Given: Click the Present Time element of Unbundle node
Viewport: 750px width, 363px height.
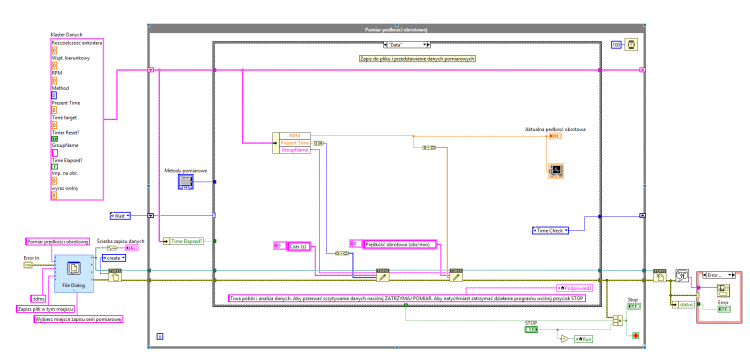Looking at the screenshot, I should [x=295, y=143].
